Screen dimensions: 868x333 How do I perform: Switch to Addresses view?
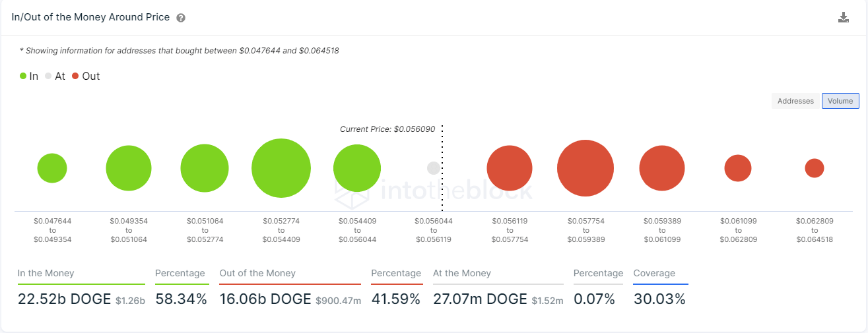tap(795, 101)
